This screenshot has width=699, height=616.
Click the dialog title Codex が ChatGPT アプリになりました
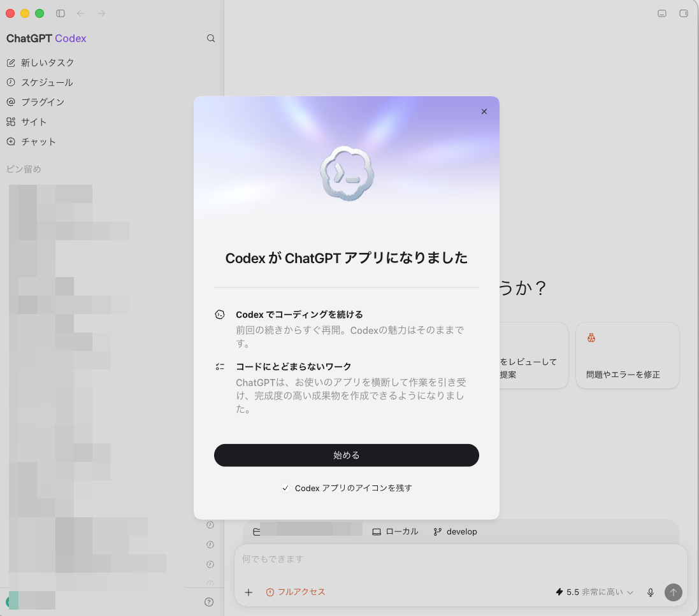tap(347, 258)
